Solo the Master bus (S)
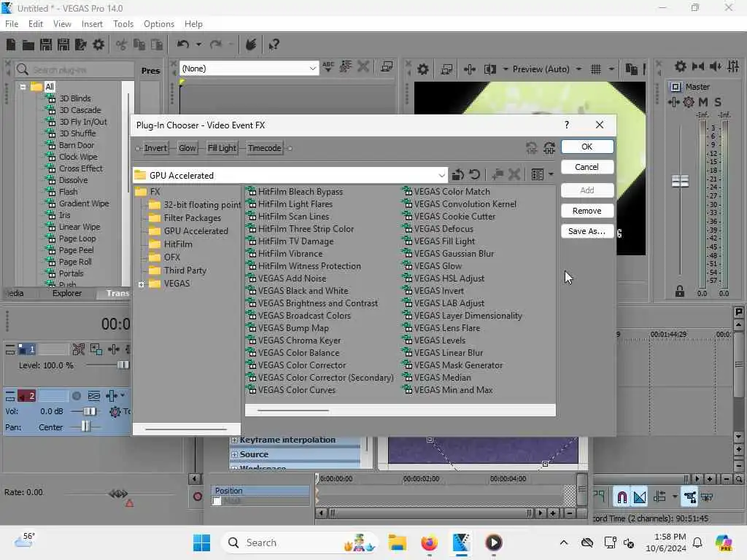747x560 pixels. point(718,102)
